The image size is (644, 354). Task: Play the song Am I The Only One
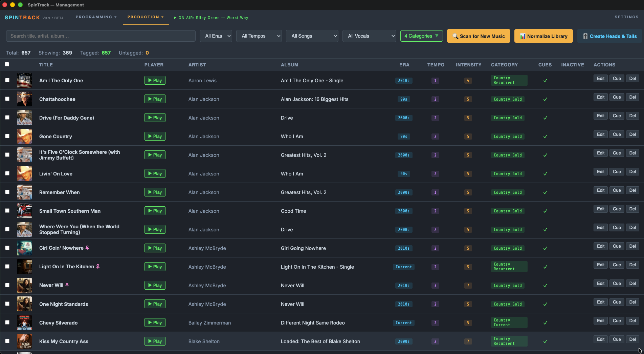(155, 80)
